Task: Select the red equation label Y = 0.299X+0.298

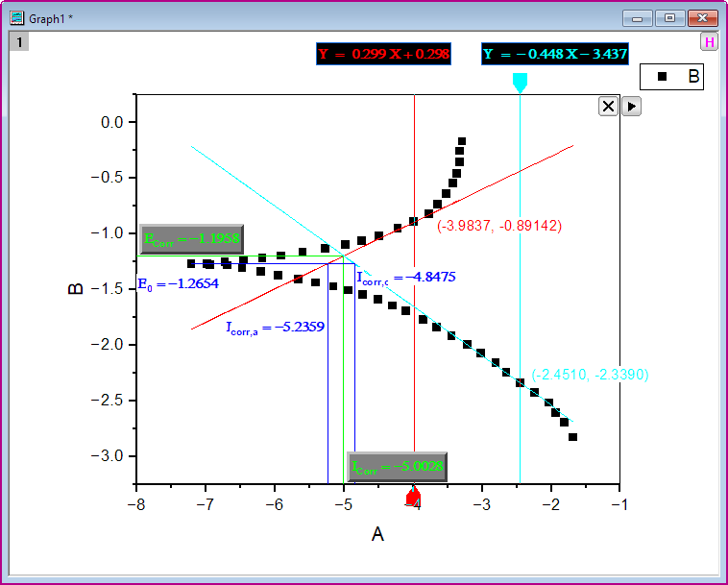Action: tap(384, 55)
